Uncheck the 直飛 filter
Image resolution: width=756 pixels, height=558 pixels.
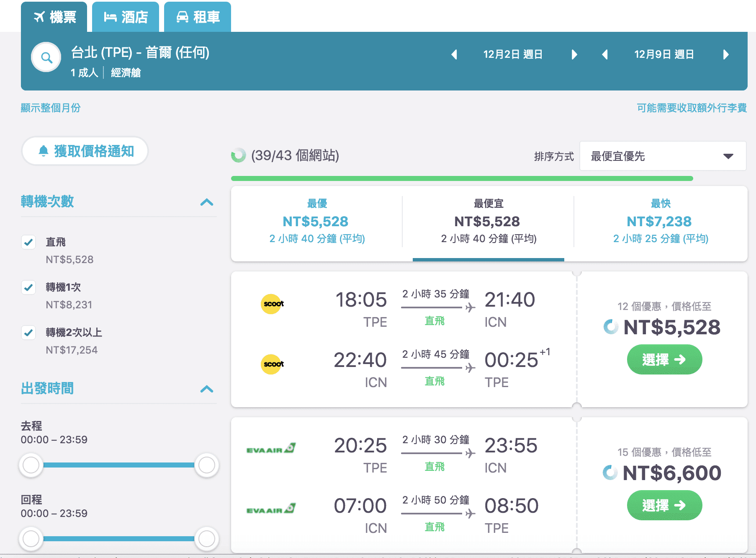click(x=28, y=242)
